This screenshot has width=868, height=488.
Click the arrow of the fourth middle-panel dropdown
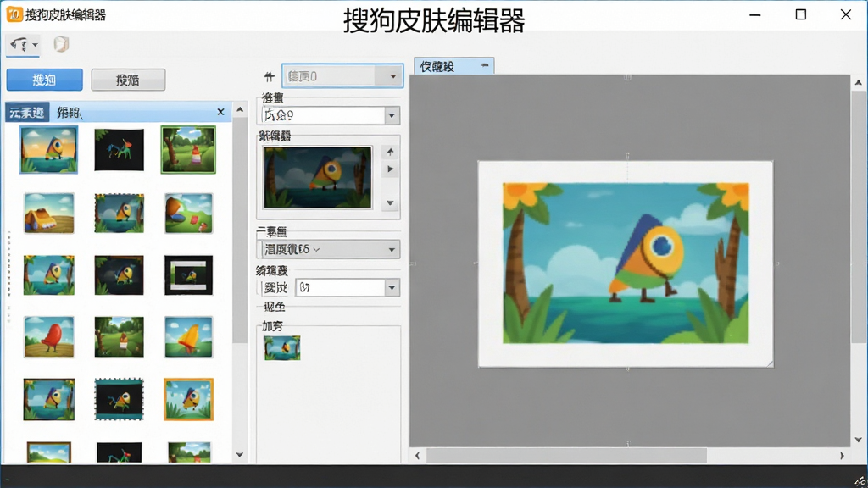coord(392,288)
